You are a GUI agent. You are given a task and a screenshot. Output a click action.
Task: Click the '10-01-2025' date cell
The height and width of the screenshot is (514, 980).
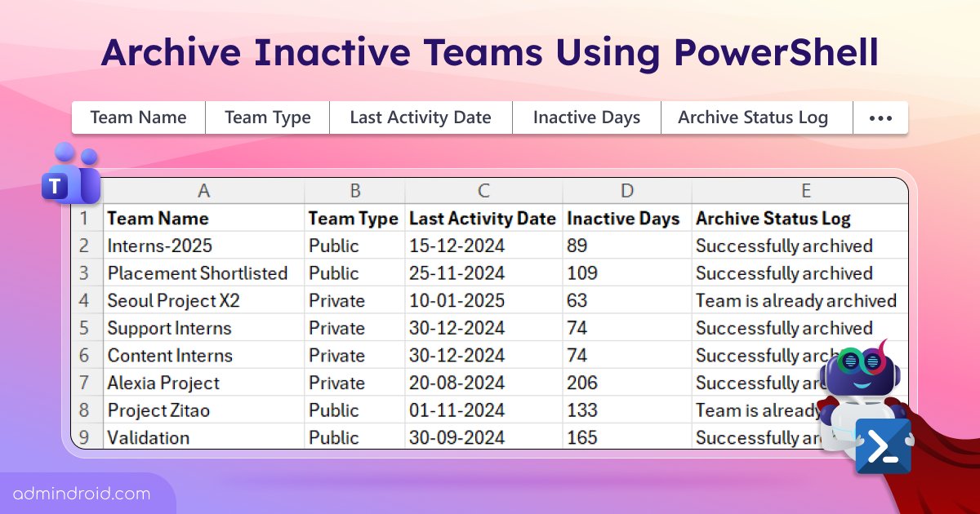pos(483,300)
